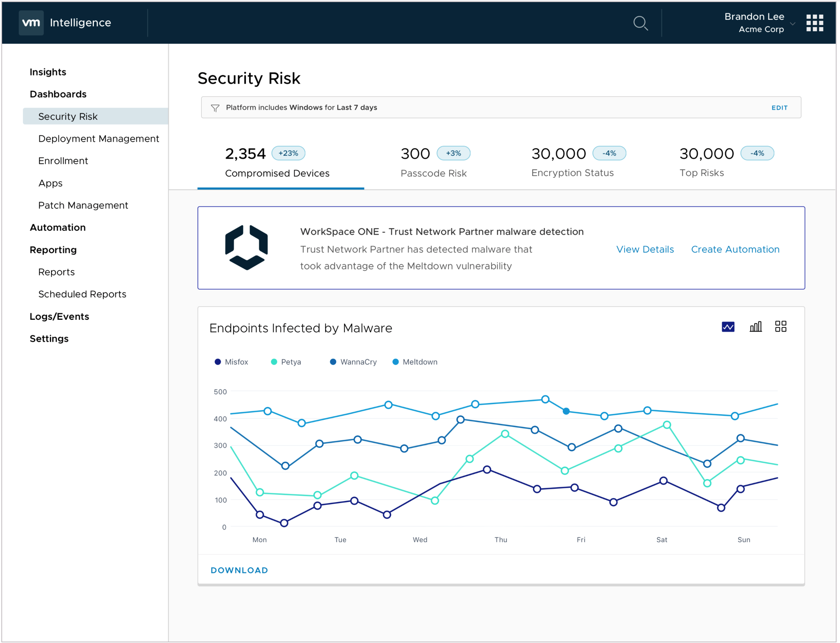Image resolution: width=840 pixels, height=643 pixels.
Task: Select the Passcode Risk tab
Action: point(435,163)
